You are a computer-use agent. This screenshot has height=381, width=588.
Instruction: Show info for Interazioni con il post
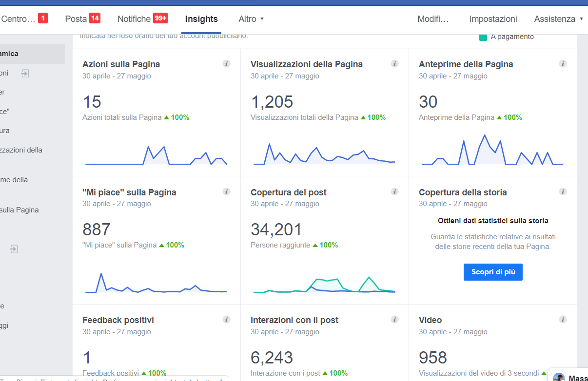coord(394,320)
